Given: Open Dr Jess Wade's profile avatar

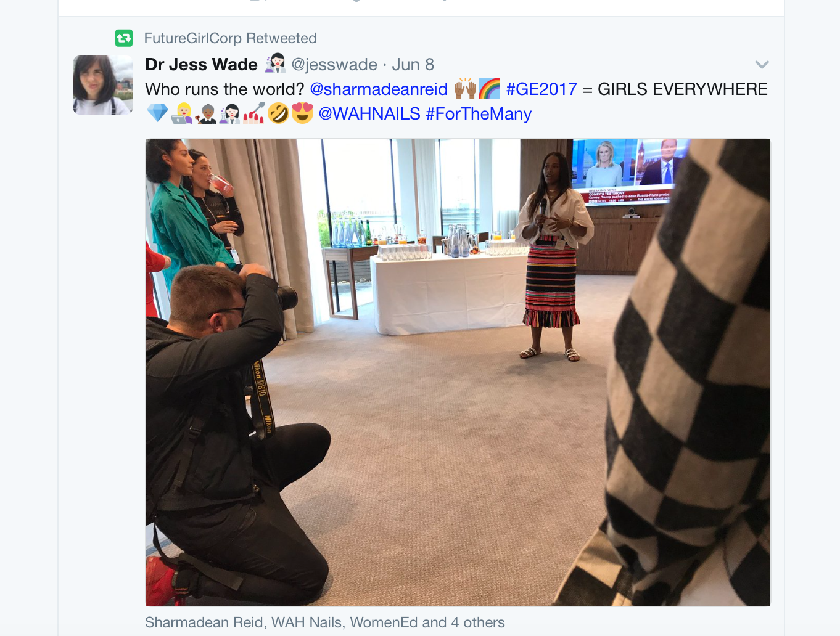Looking at the screenshot, I should [103, 85].
